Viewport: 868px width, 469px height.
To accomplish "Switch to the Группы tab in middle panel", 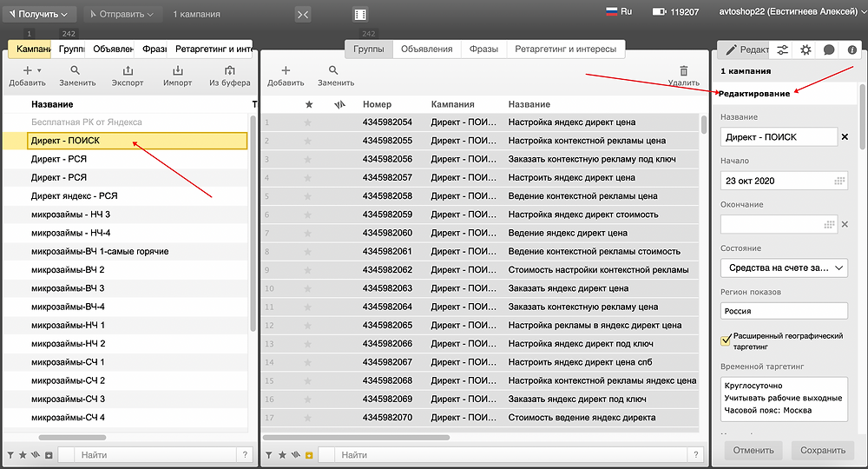I will point(369,49).
